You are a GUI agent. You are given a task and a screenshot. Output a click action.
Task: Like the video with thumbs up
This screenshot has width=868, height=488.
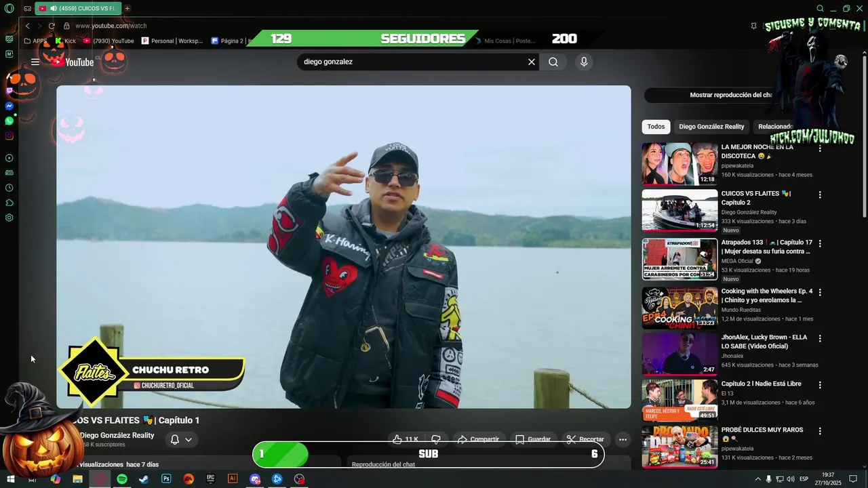[406, 439]
